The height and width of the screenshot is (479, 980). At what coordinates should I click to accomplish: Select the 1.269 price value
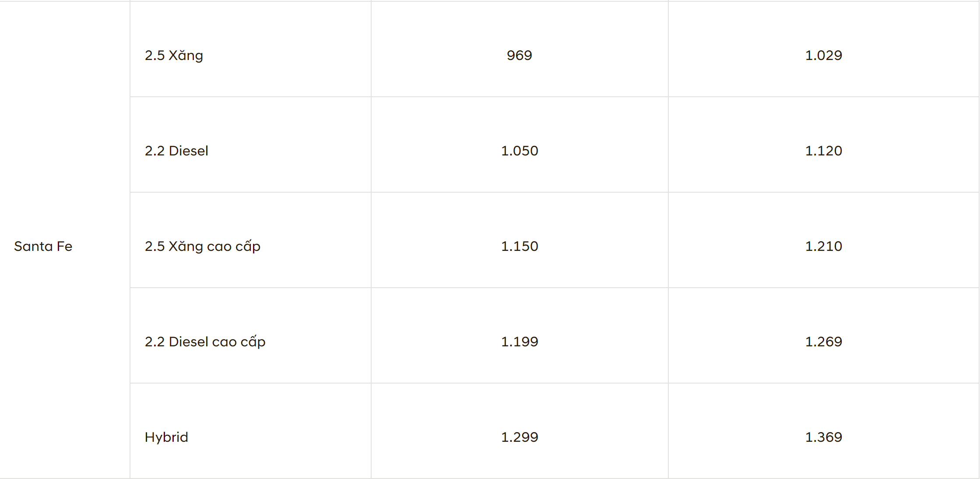[823, 342]
